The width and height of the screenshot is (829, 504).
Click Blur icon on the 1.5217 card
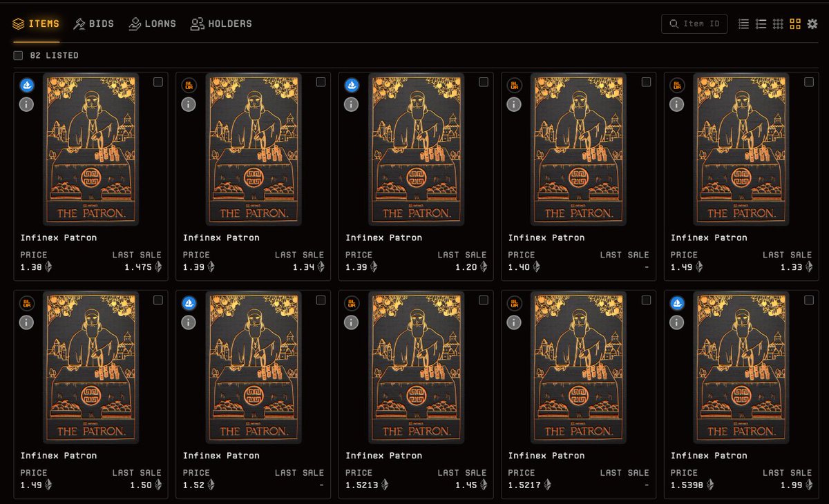(x=514, y=303)
